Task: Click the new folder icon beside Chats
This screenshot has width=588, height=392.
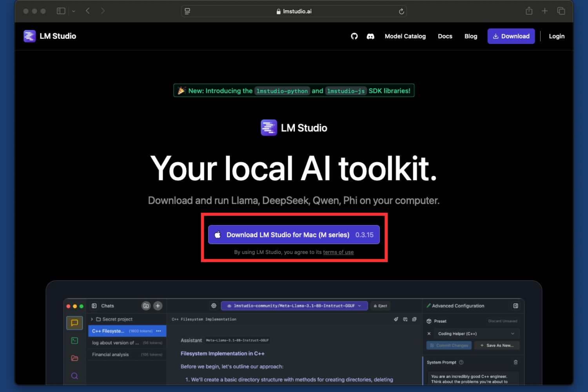Action: coord(146,306)
